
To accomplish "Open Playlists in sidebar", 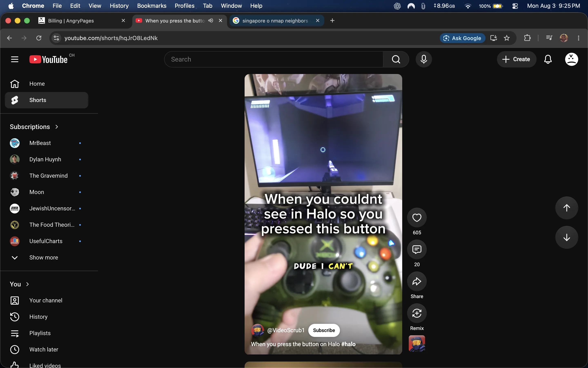I will coord(46,333).
